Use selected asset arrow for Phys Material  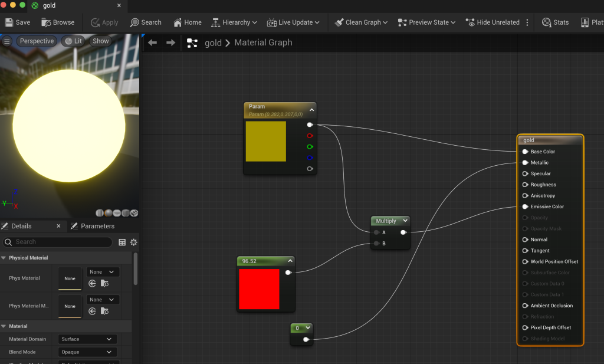click(92, 284)
